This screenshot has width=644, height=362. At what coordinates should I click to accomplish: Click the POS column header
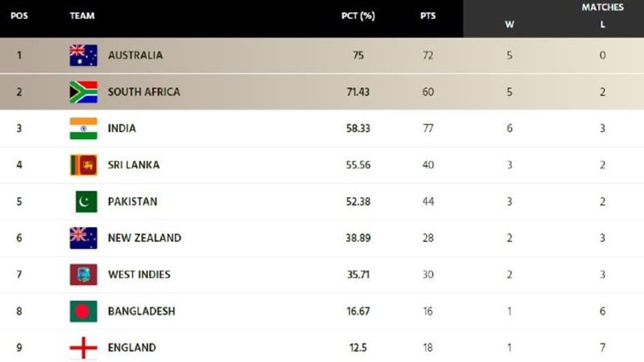click(x=19, y=16)
